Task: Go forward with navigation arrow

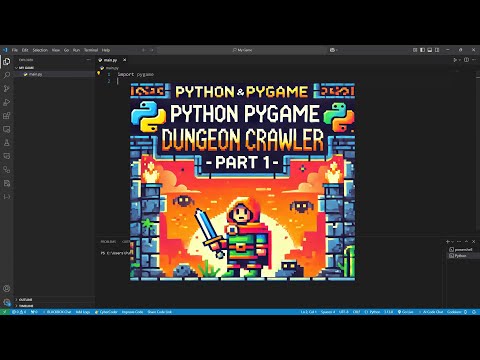Action: [151, 50]
